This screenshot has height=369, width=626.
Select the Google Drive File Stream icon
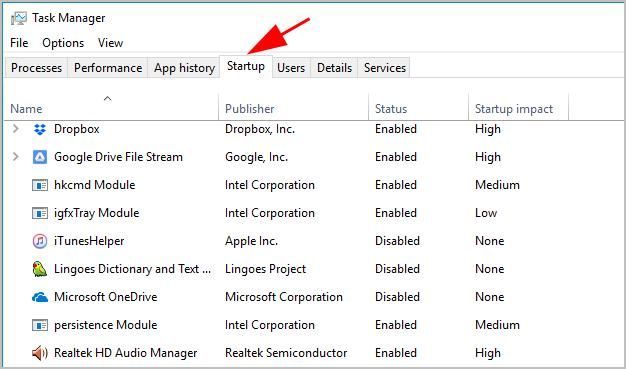point(40,157)
